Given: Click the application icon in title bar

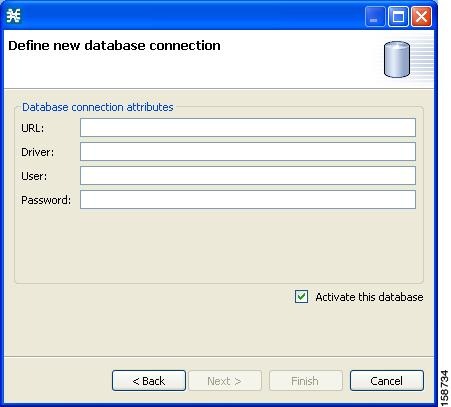Looking at the screenshot, I should click(x=14, y=16).
